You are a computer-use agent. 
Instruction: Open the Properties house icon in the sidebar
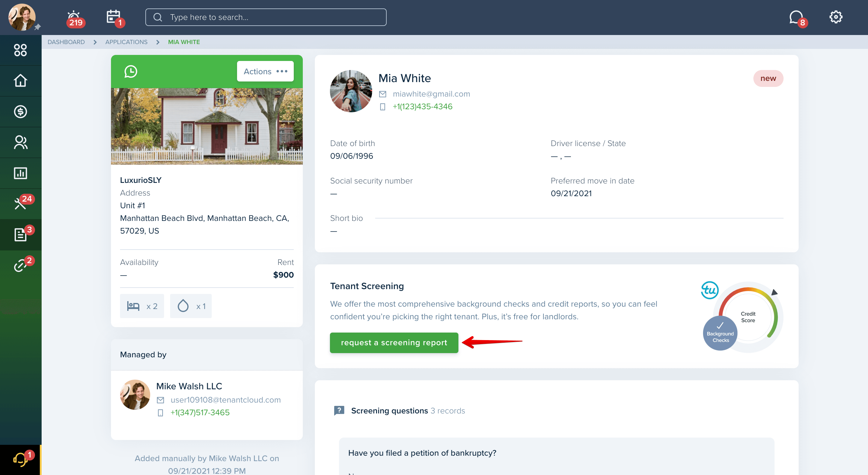[20, 81]
